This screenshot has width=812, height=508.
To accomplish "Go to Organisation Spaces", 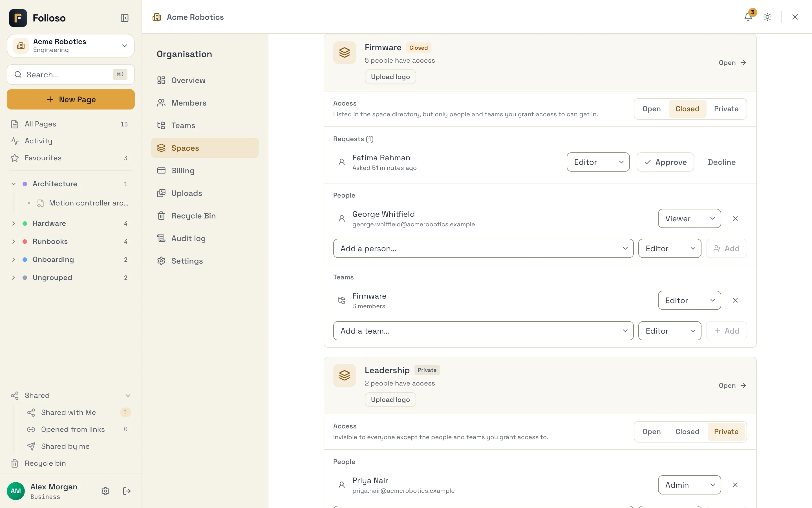I will [205, 148].
